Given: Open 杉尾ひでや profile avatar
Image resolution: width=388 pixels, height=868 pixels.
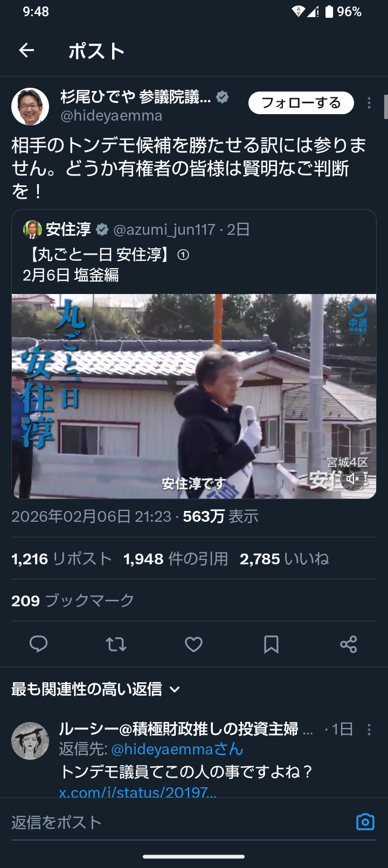Looking at the screenshot, I should tap(30, 107).
